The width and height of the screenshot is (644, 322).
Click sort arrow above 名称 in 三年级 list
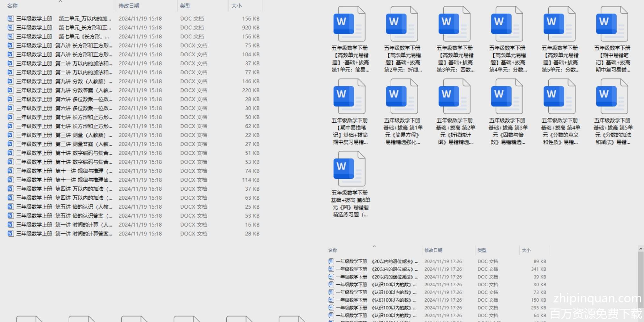(x=60, y=2)
